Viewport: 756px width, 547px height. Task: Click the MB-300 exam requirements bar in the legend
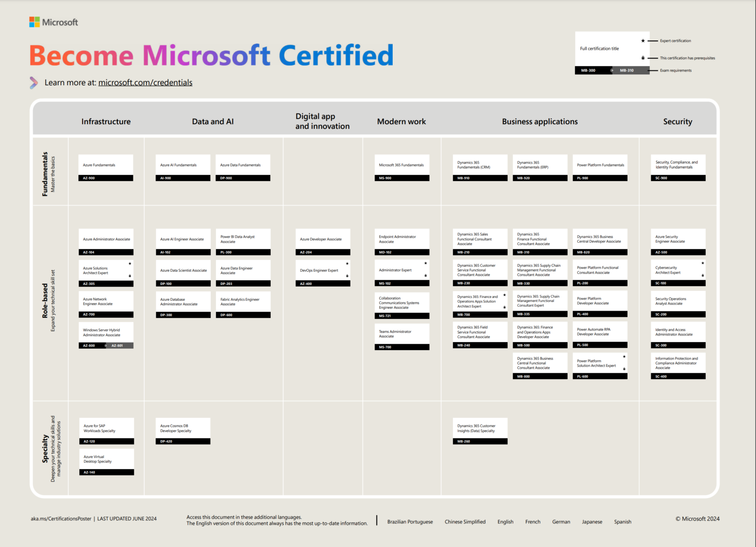[589, 70]
